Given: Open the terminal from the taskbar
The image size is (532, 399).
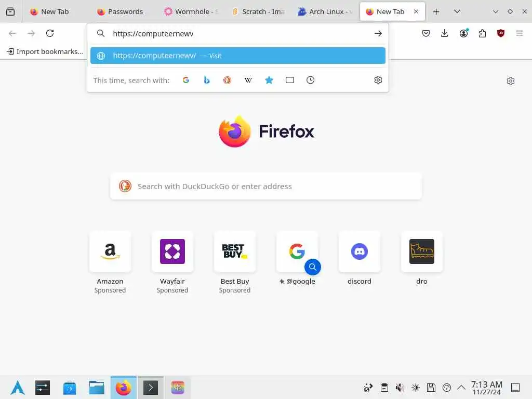Looking at the screenshot, I should 151,388.
